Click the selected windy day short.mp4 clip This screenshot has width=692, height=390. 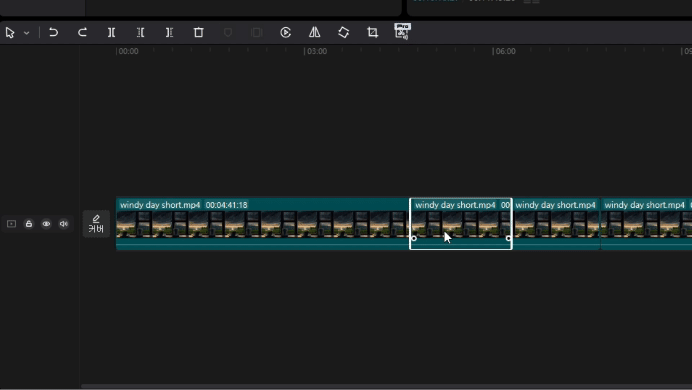[461, 224]
